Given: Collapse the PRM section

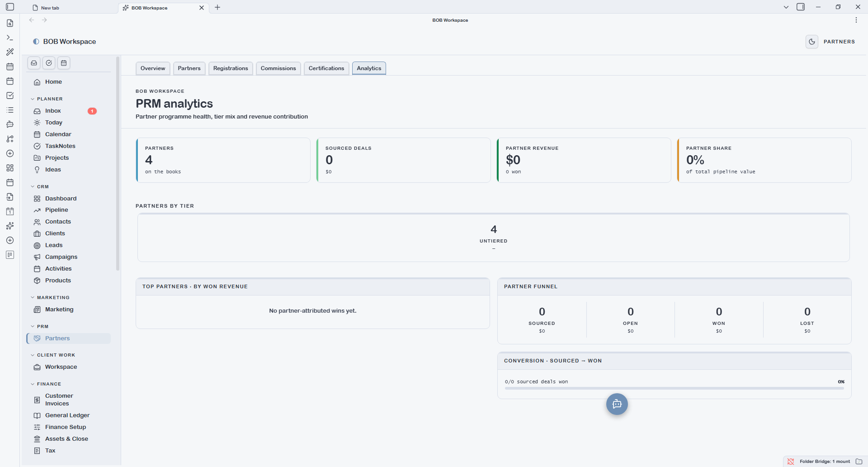Looking at the screenshot, I should pos(40,327).
